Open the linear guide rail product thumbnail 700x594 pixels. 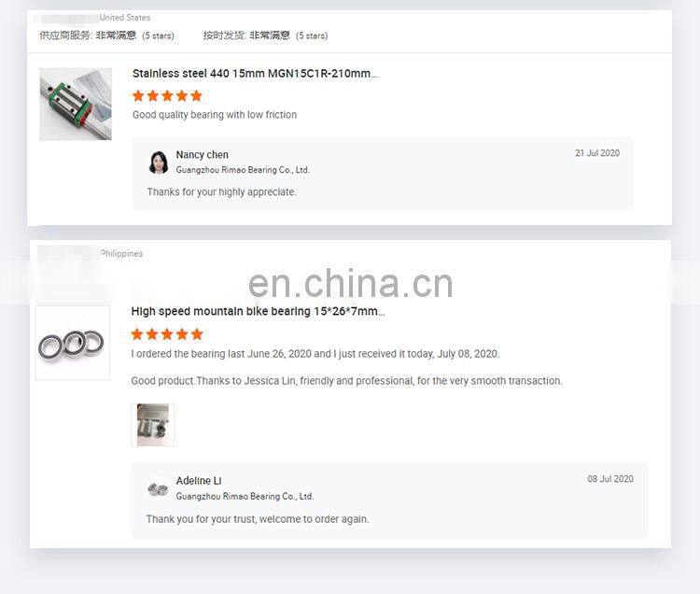(76, 104)
